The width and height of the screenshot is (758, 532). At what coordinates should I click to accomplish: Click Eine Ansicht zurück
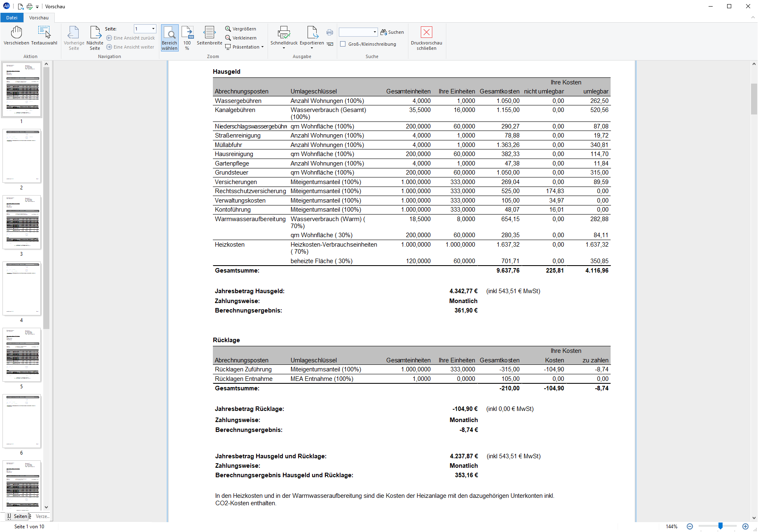tap(131, 38)
